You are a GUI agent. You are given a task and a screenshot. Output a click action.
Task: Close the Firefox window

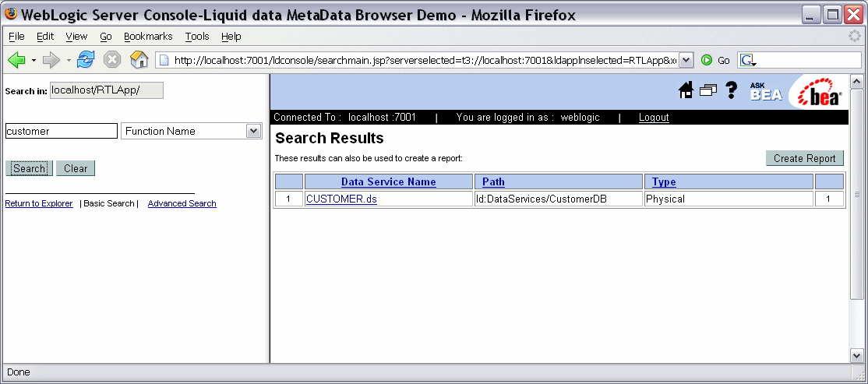tap(854, 15)
